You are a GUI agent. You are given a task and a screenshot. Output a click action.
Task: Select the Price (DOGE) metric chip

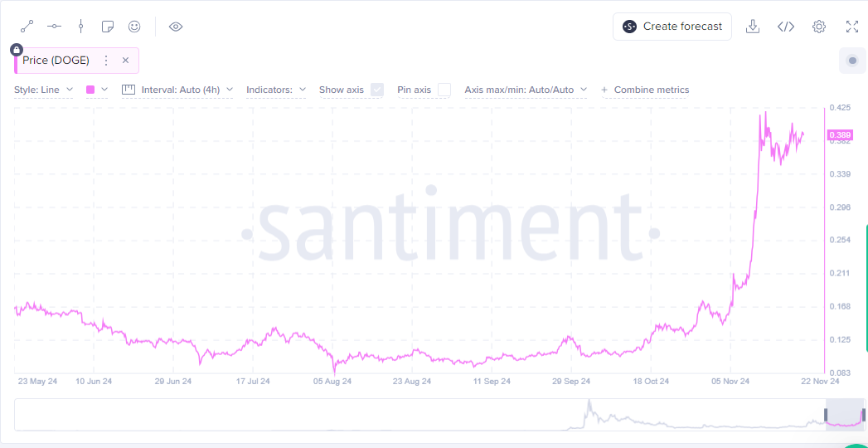[76, 61]
